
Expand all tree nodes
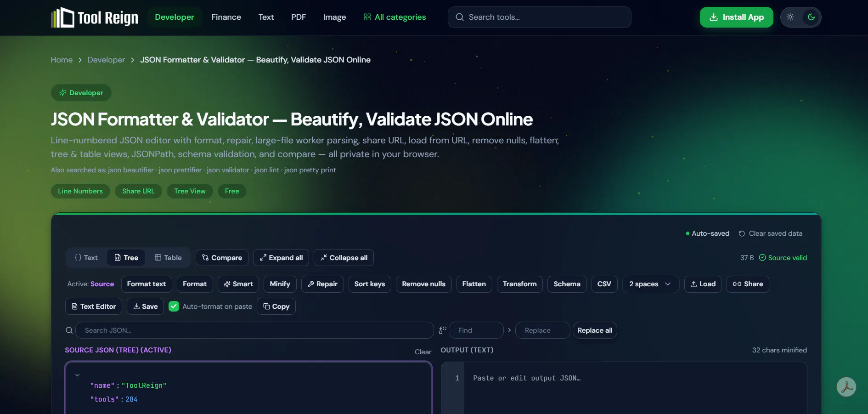pyautogui.click(x=281, y=258)
